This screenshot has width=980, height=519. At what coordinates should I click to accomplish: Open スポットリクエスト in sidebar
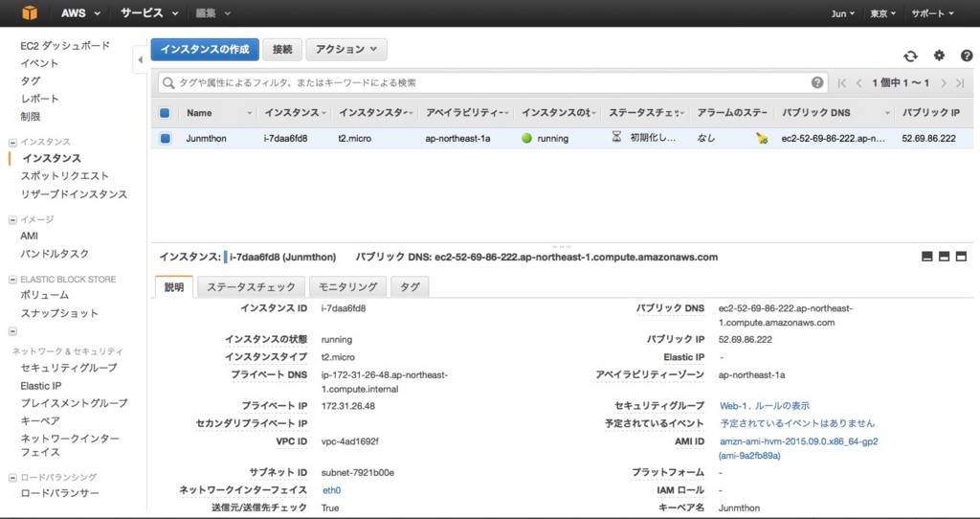(64, 176)
